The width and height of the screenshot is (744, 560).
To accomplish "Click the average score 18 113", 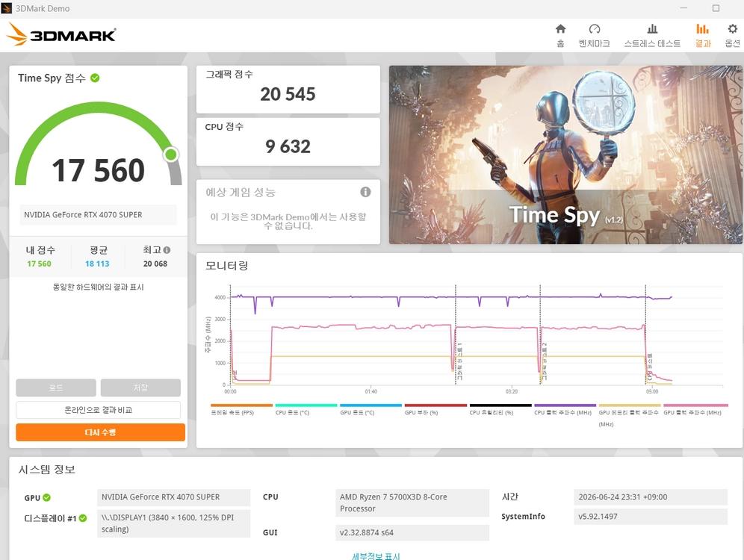I will click(97, 264).
